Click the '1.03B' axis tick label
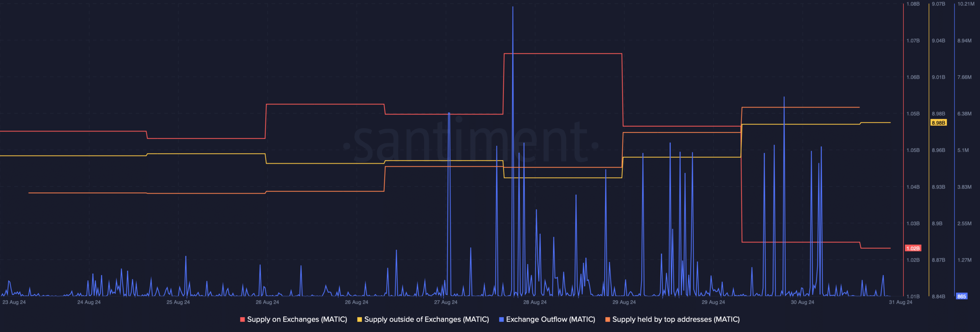Screen dimensions: 980x332 [913, 223]
